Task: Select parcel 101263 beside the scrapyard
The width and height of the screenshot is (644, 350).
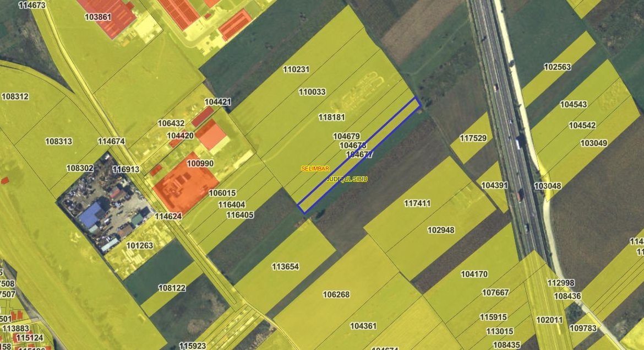Action: coord(140,246)
